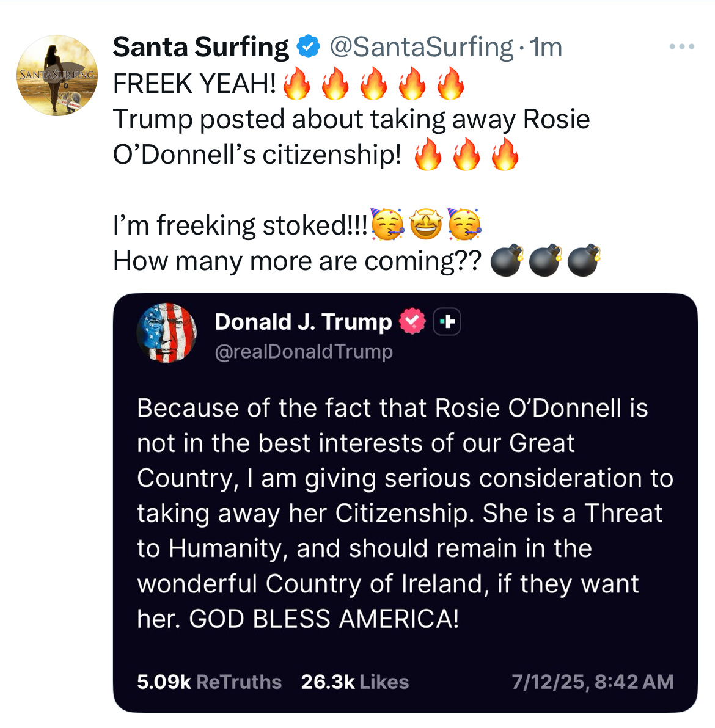Click the plus icon next to Trump's name
715x728 pixels.
(447, 321)
